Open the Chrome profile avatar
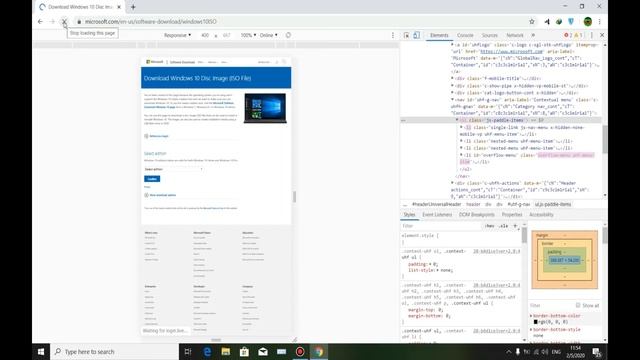The width and height of the screenshot is (640, 360). click(588, 22)
